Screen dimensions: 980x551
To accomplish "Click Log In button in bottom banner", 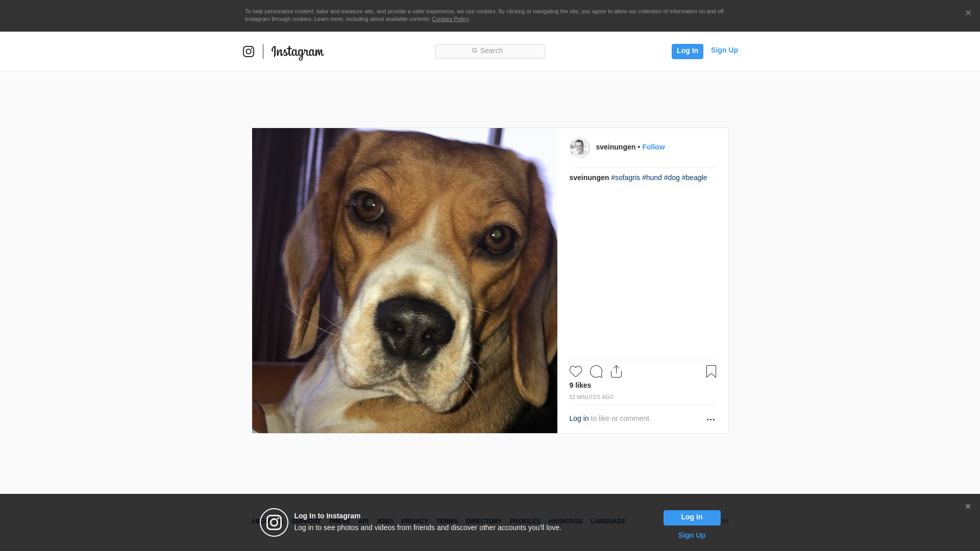I will (692, 517).
